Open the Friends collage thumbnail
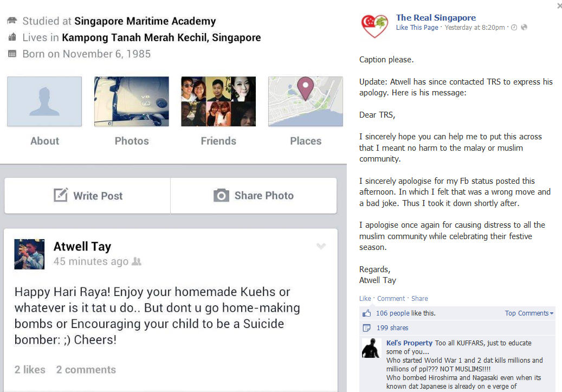This screenshot has width=562, height=392. point(218,101)
